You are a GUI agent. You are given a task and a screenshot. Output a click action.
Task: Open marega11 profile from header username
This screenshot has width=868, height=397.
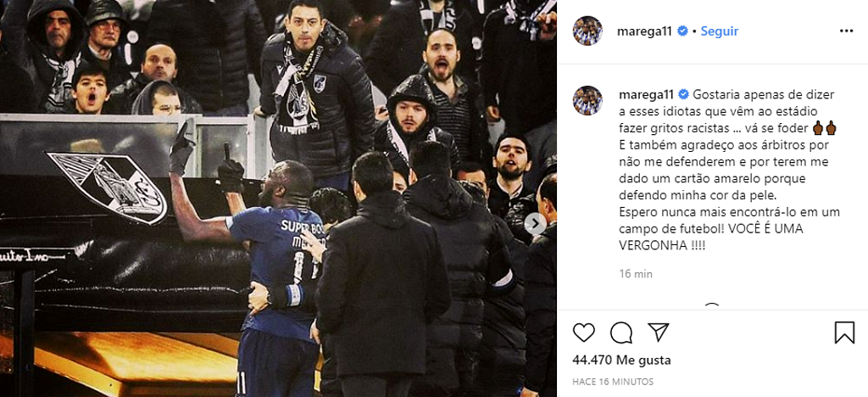click(x=644, y=31)
